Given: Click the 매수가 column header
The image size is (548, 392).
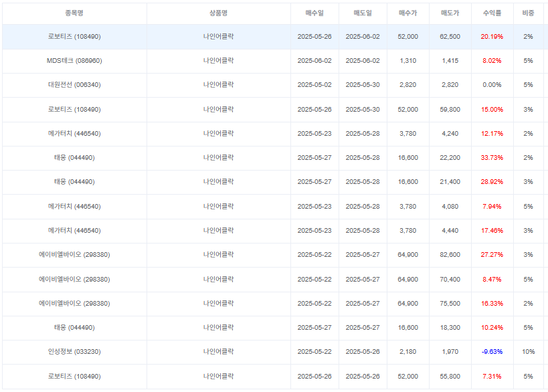Looking at the screenshot, I should [x=408, y=13].
